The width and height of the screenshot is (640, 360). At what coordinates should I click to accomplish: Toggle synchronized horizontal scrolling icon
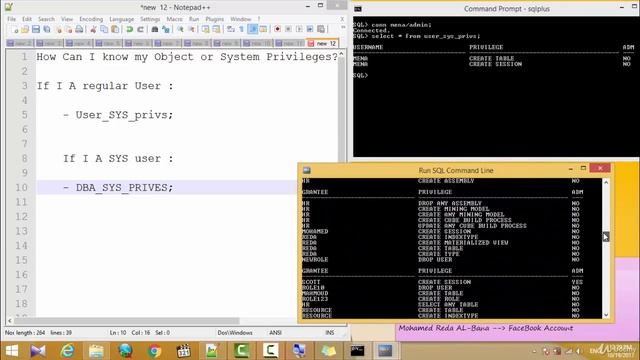[x=216, y=29]
